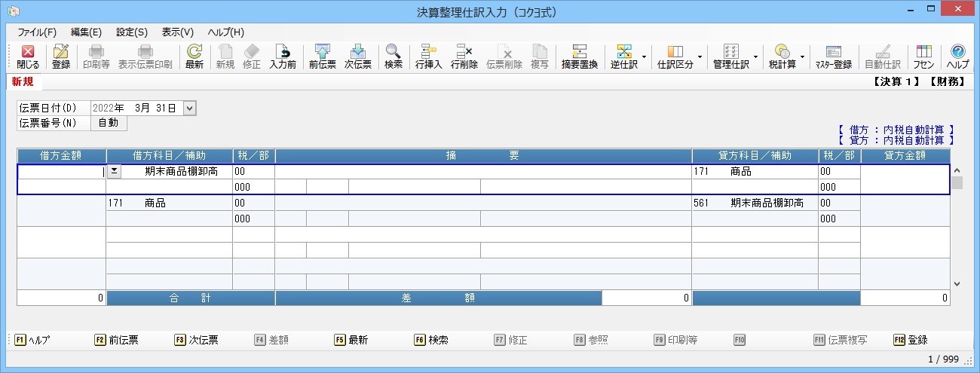Open 検索 search from the toolbar
This screenshot has height=373, width=980.
[x=394, y=57]
